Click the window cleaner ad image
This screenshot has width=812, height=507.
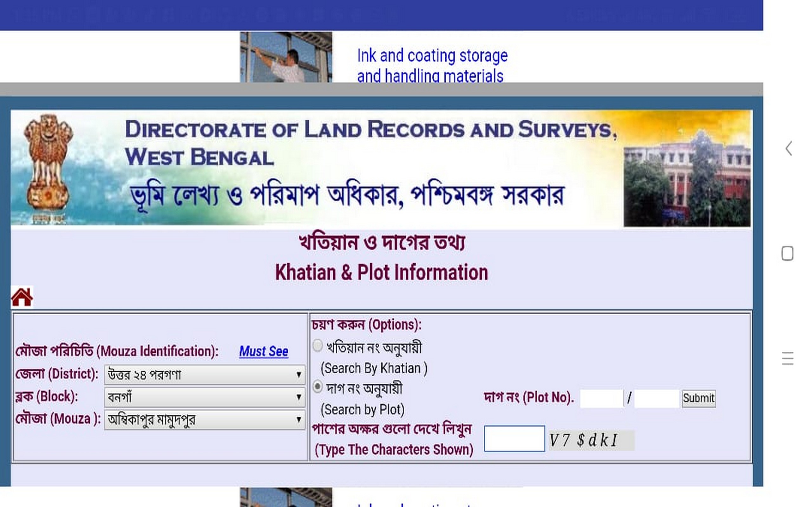coord(286,57)
